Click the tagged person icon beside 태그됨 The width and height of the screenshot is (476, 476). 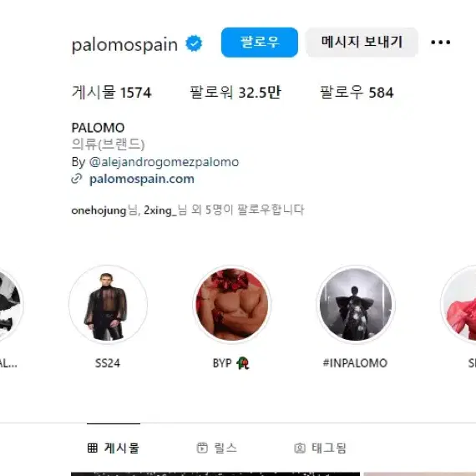point(300,448)
